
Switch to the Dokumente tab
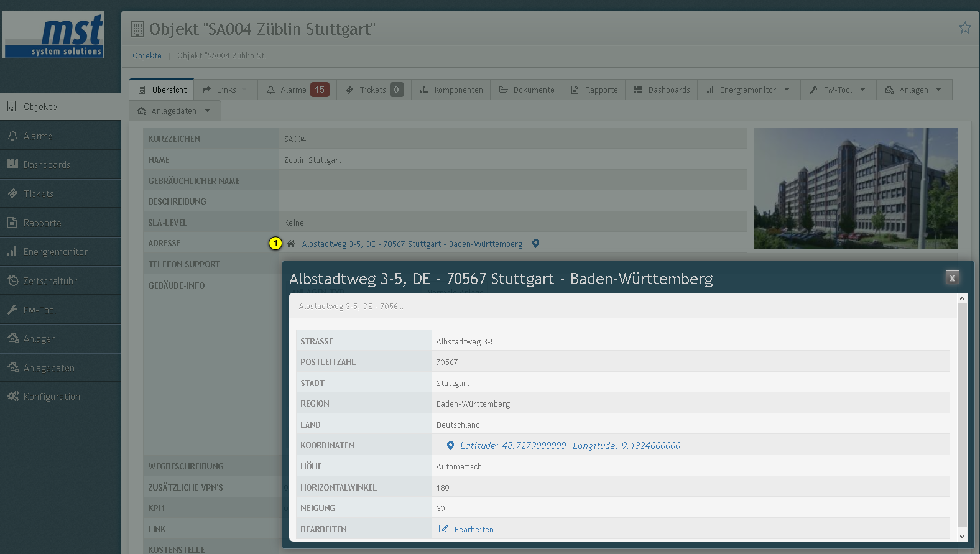pos(527,90)
